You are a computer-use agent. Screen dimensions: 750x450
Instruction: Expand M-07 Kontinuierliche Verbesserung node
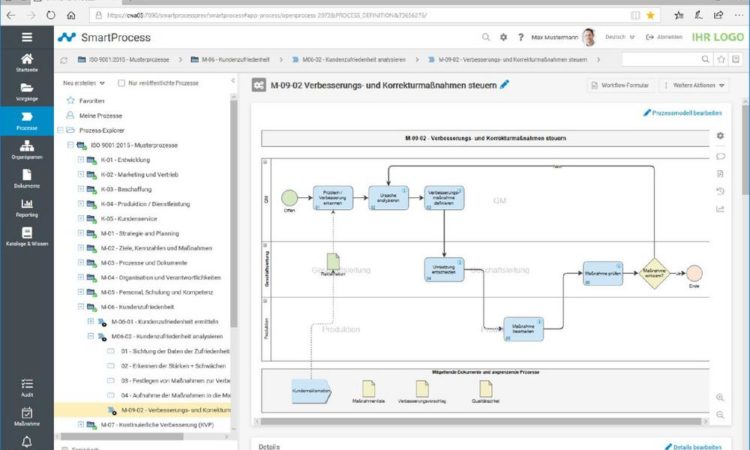point(81,424)
